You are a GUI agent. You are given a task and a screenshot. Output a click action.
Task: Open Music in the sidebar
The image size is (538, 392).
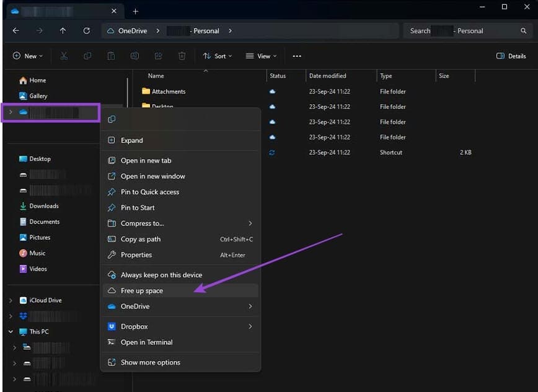point(32,253)
